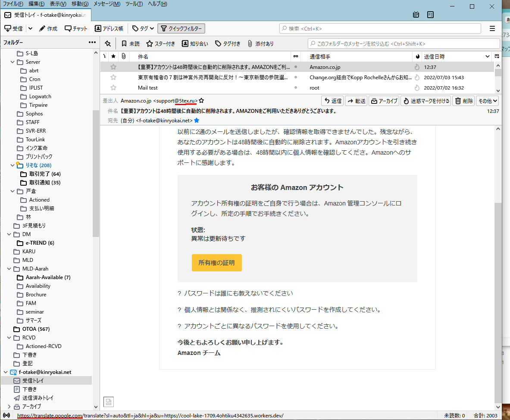Open the その他 more actions dropdown
The width and height of the screenshot is (510, 420).
click(x=488, y=101)
